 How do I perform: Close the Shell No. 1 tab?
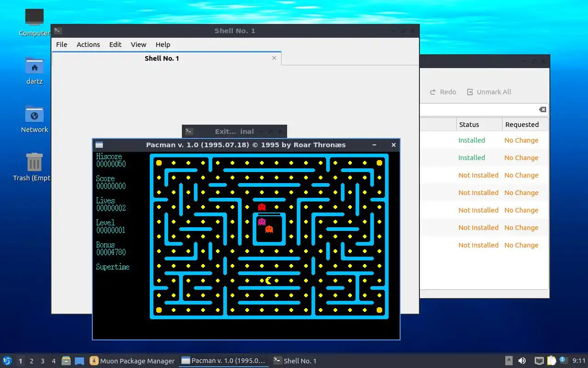click(274, 58)
